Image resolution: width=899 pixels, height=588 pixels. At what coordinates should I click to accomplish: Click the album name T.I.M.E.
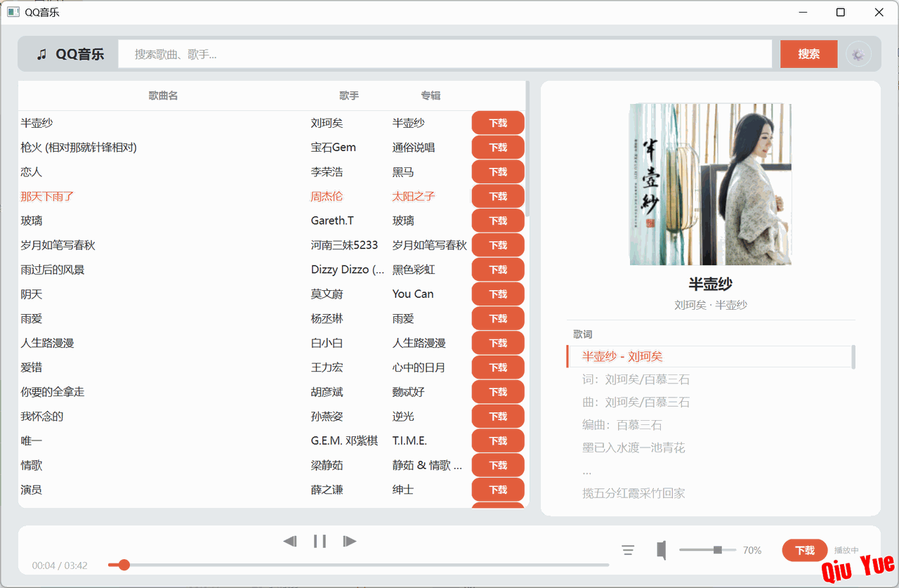pyautogui.click(x=410, y=441)
